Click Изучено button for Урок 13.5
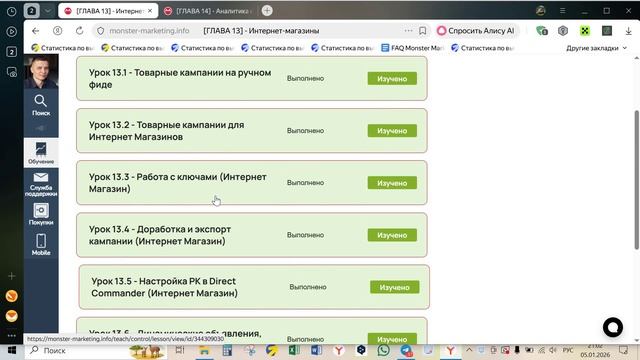Viewport: 640px width, 360px height. point(394,287)
